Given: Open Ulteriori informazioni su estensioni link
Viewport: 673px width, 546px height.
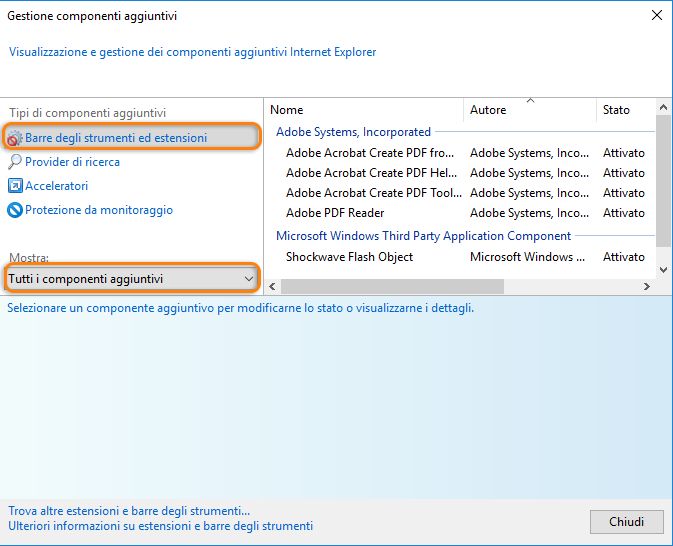Looking at the screenshot, I should click(160, 526).
